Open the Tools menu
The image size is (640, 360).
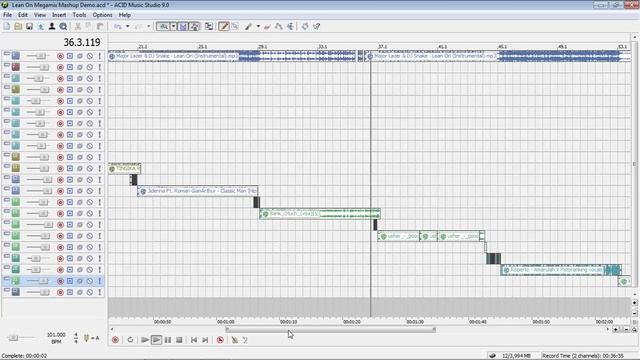pyautogui.click(x=79, y=15)
